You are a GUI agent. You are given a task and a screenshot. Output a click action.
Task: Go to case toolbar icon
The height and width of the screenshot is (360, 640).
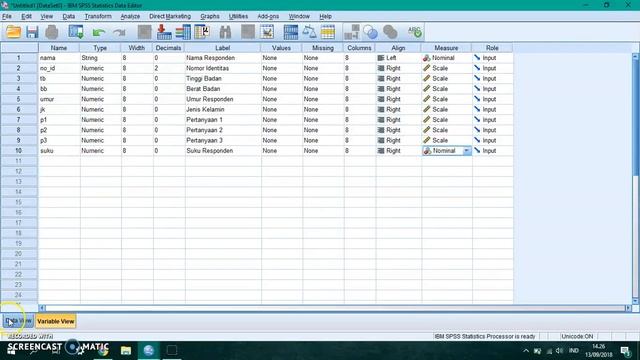(x=144, y=32)
